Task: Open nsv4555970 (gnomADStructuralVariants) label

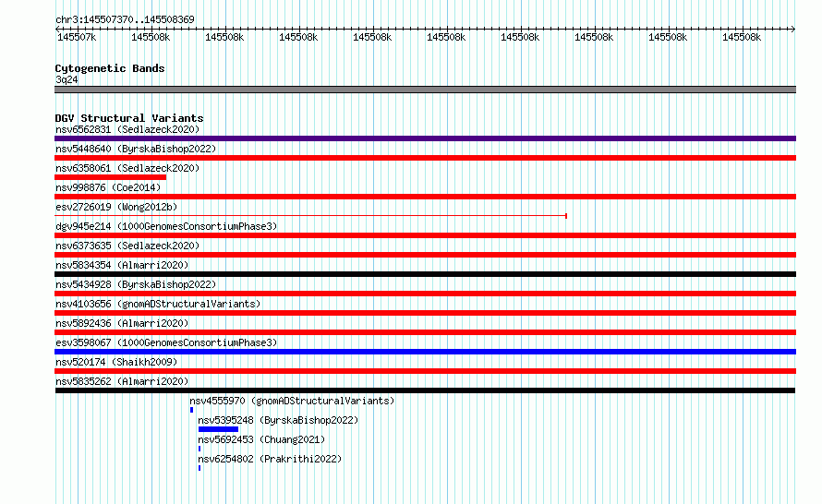Action: point(292,401)
